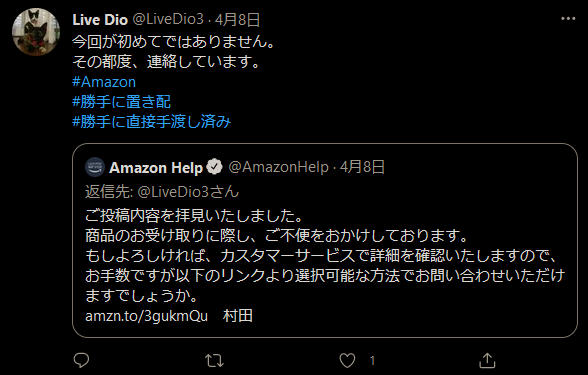Open Live Dio's cat profile picture
Screen dimensions: 588x375
36,32
